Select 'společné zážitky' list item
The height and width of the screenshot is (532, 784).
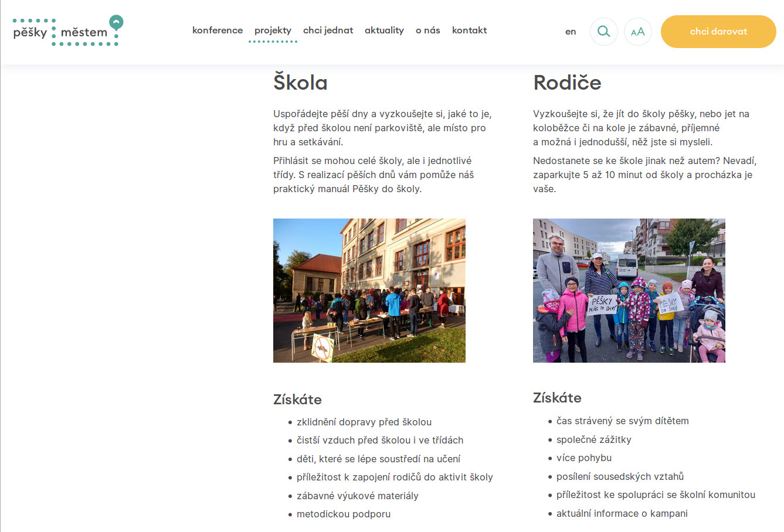(594, 439)
